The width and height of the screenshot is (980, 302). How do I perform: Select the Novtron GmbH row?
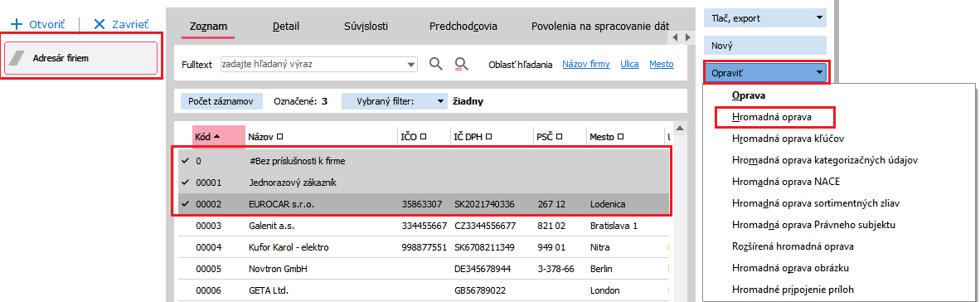coord(423,269)
